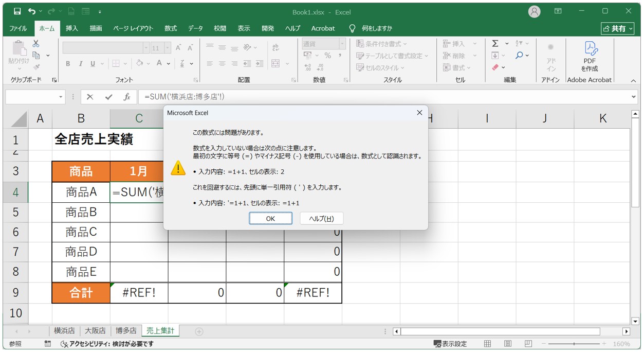Expand the Name Box dropdown arrow
The height and width of the screenshot is (352, 644).
(x=61, y=97)
